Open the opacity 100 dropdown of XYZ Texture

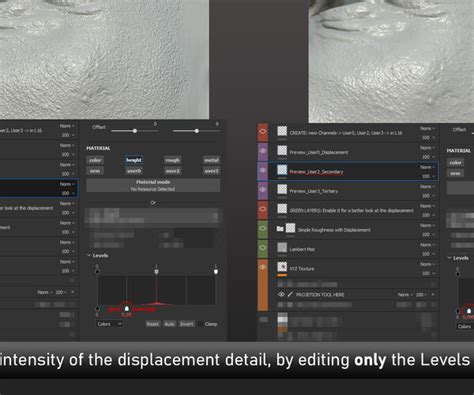pos(428,273)
